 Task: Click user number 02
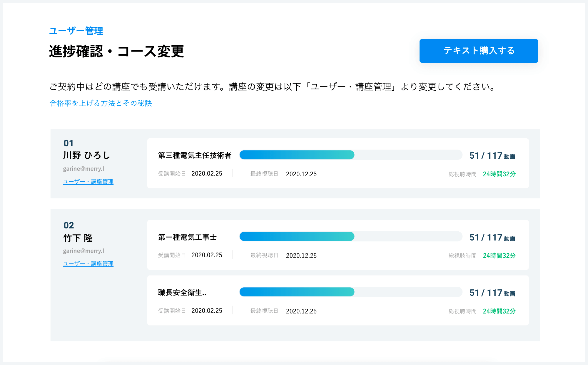(x=69, y=225)
